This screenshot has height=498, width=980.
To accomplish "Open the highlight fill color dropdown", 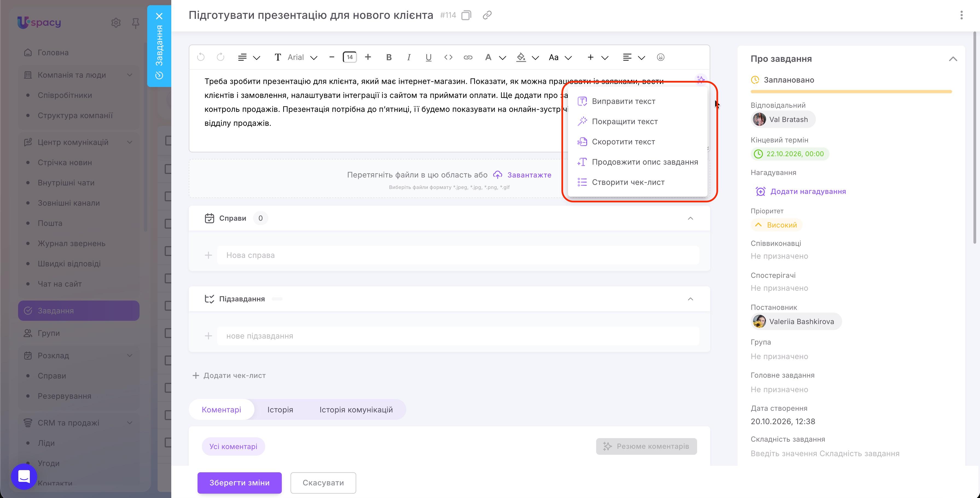I will click(535, 58).
